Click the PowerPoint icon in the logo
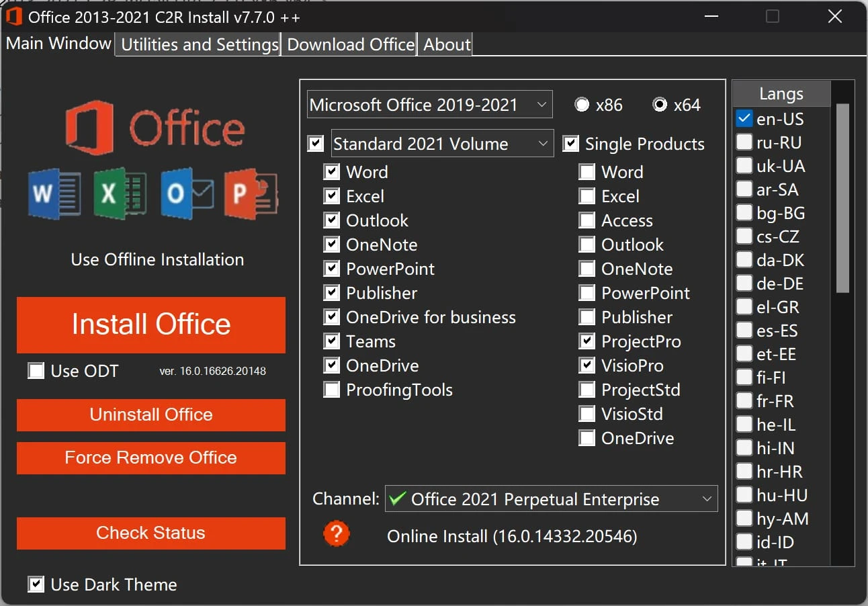The image size is (868, 606). point(251,193)
